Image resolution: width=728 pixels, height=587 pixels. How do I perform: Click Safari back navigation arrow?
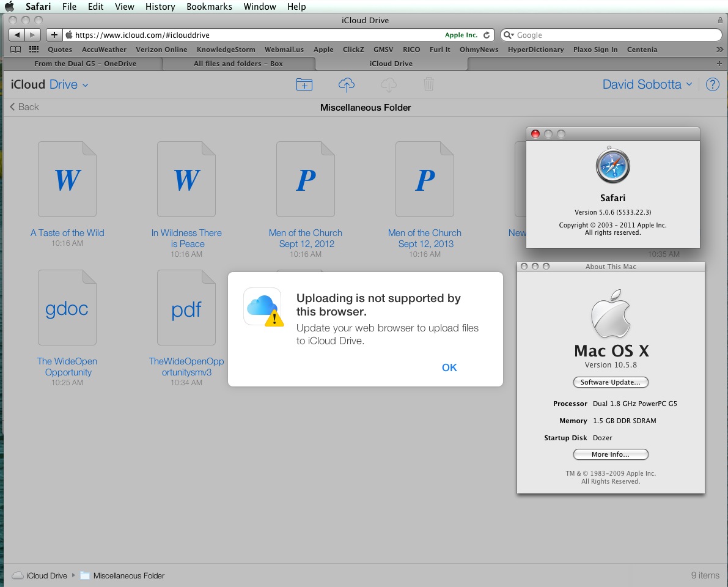click(17, 35)
